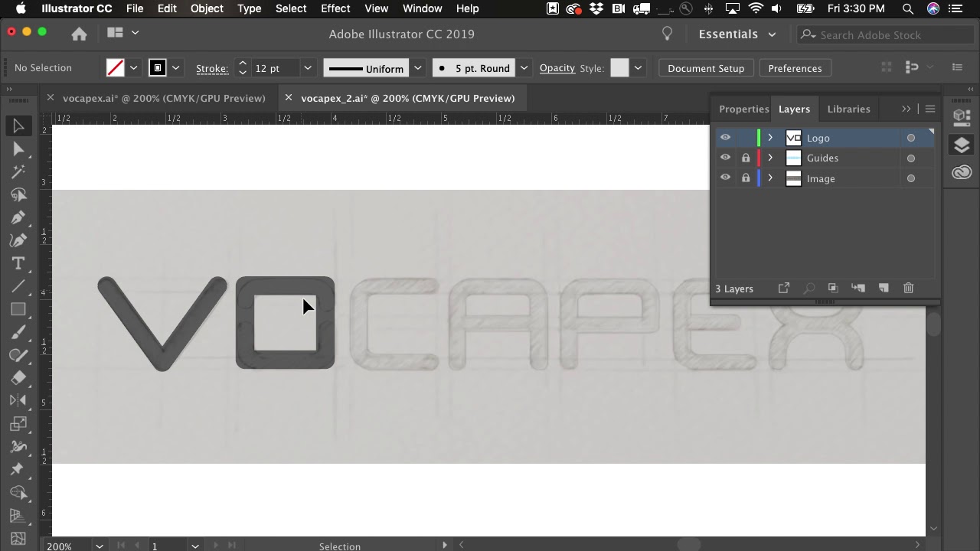980x551 pixels.
Task: Click Collect For Export icon in Layers
Action: click(784, 289)
